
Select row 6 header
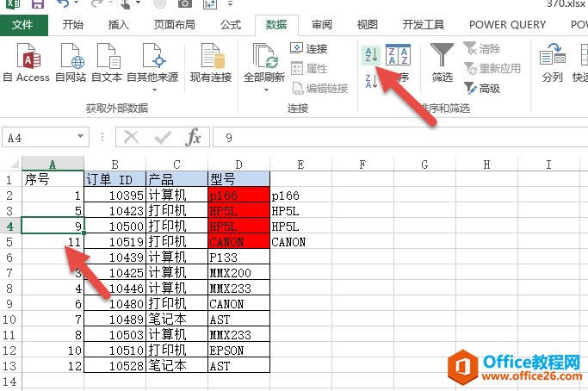coord(10,258)
